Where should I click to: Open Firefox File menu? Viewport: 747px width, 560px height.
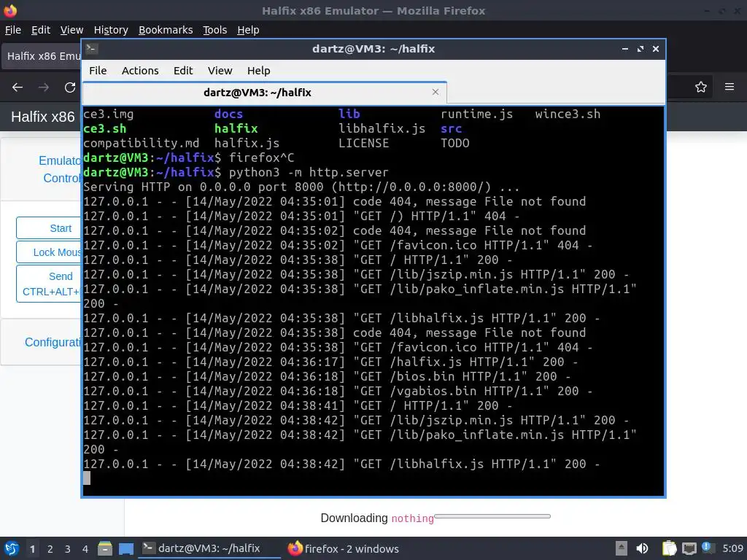coord(13,30)
